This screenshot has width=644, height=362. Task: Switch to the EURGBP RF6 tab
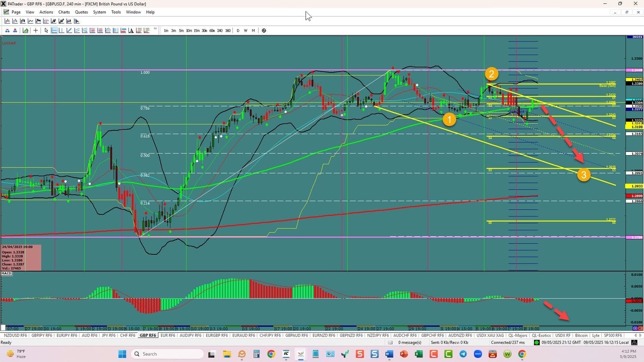(217, 335)
